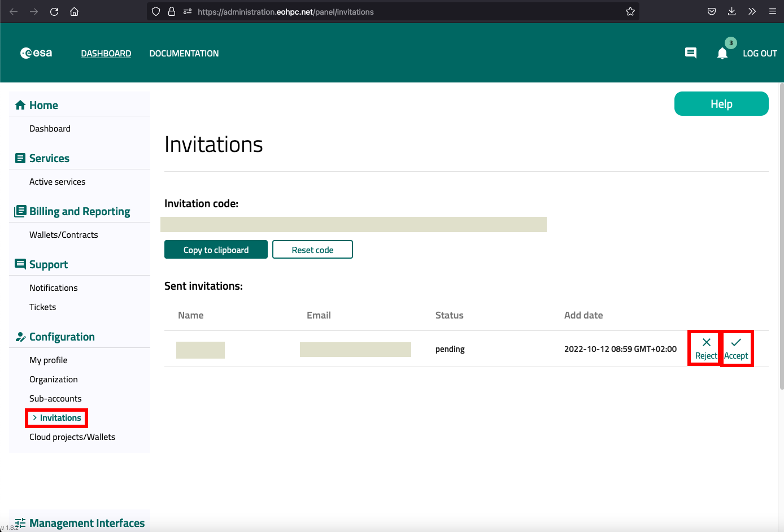The image size is (784, 532).
Task: Click the Configuration section user icon
Action: pos(20,337)
